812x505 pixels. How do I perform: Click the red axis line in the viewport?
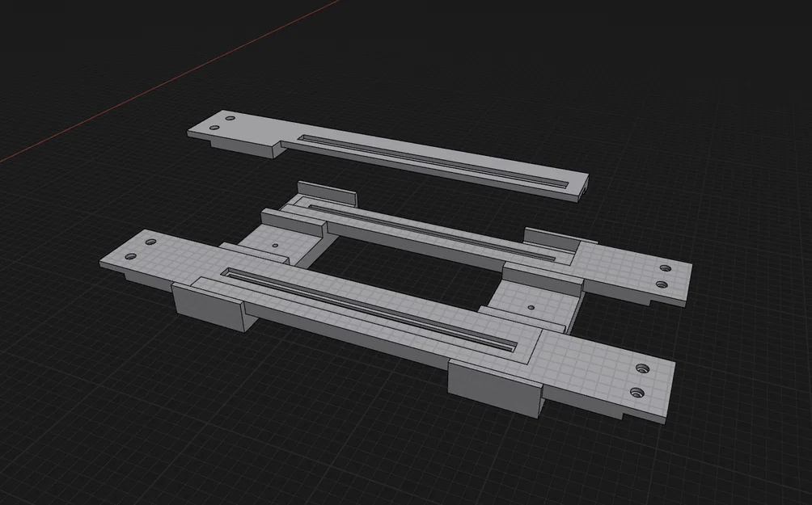tap(169, 82)
